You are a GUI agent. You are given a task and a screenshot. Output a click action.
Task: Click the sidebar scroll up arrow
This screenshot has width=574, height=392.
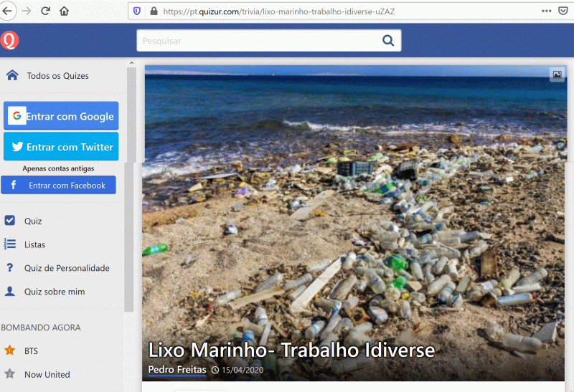click(131, 64)
